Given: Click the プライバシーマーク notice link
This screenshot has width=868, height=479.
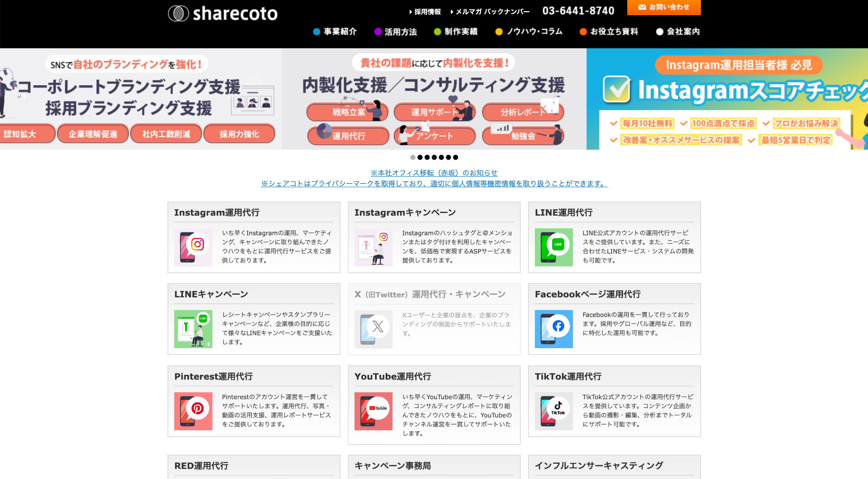Looking at the screenshot, I should coord(434,183).
